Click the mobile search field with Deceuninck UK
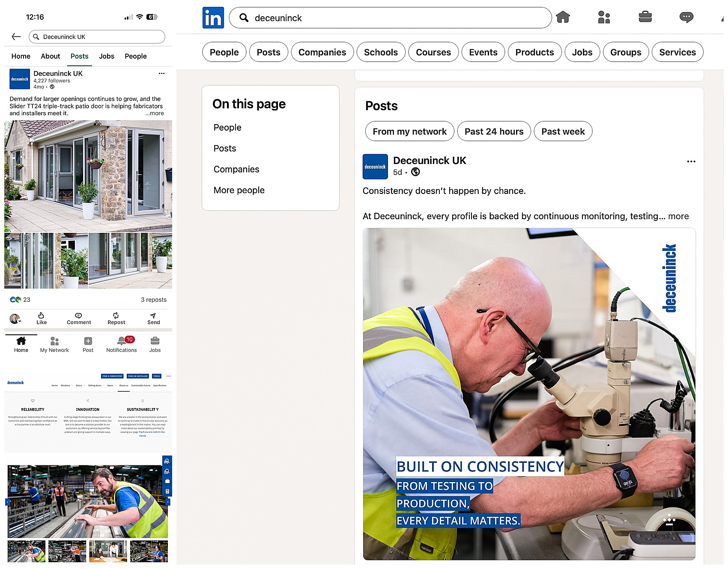The height and width of the screenshot is (569, 728). click(97, 37)
